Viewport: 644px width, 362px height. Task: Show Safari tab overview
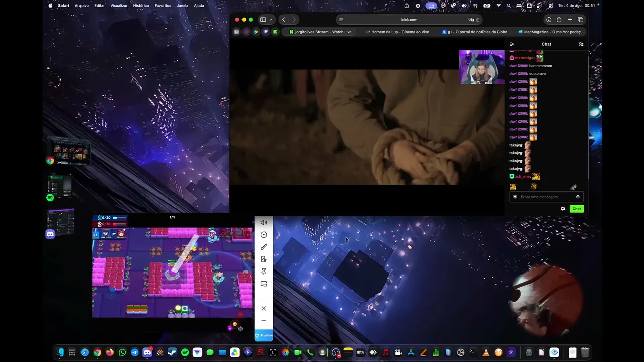click(x=580, y=20)
